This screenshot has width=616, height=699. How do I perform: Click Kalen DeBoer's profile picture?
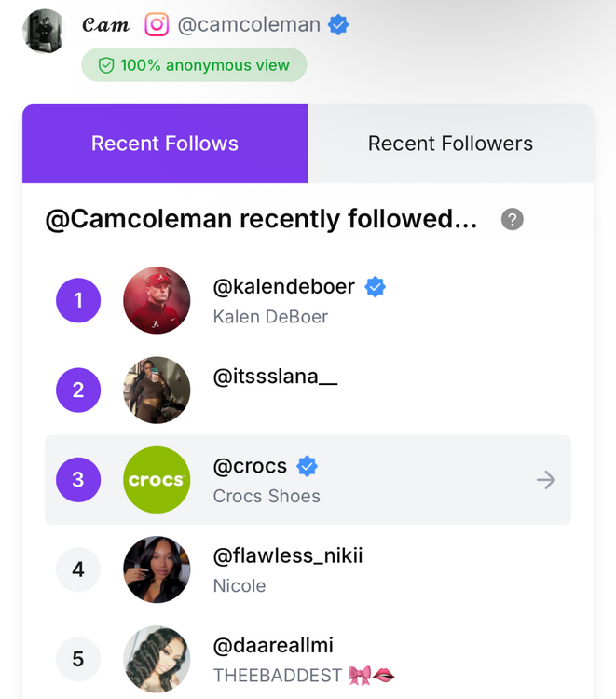(157, 300)
